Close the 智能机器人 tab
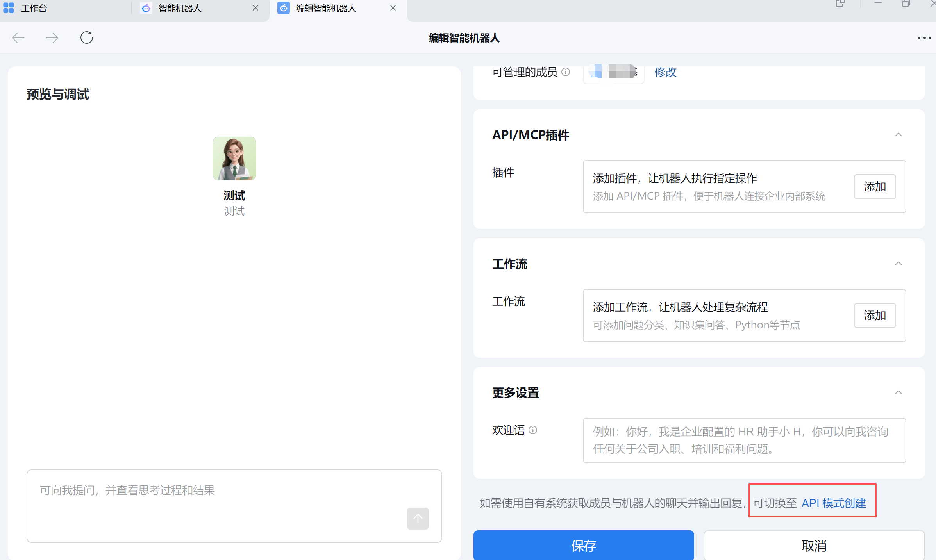Screen dimensions: 936x560 [255, 8]
